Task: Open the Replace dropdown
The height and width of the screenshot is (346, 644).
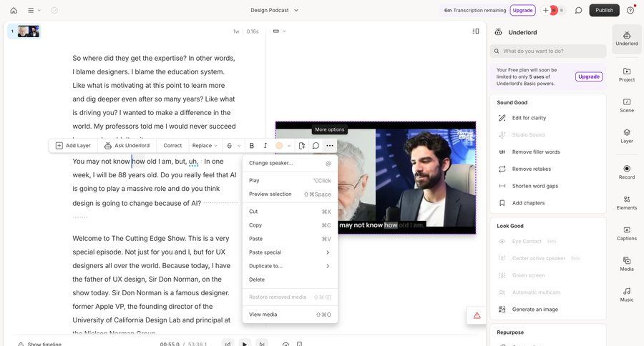Action: pyautogui.click(x=205, y=146)
